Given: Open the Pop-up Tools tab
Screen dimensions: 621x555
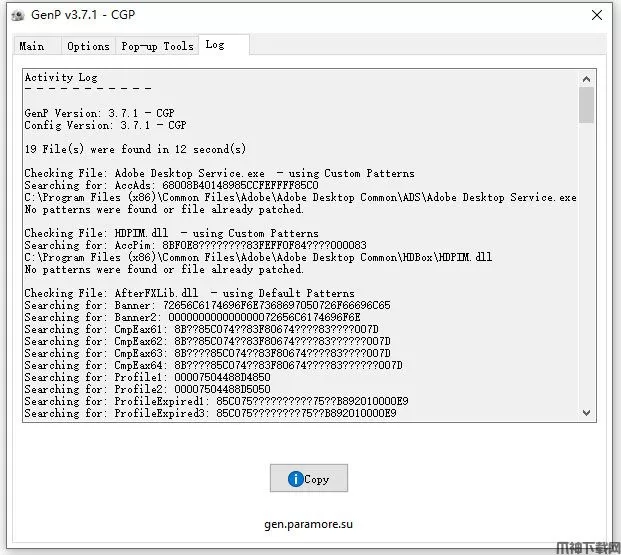Looking at the screenshot, I should coord(157,46).
